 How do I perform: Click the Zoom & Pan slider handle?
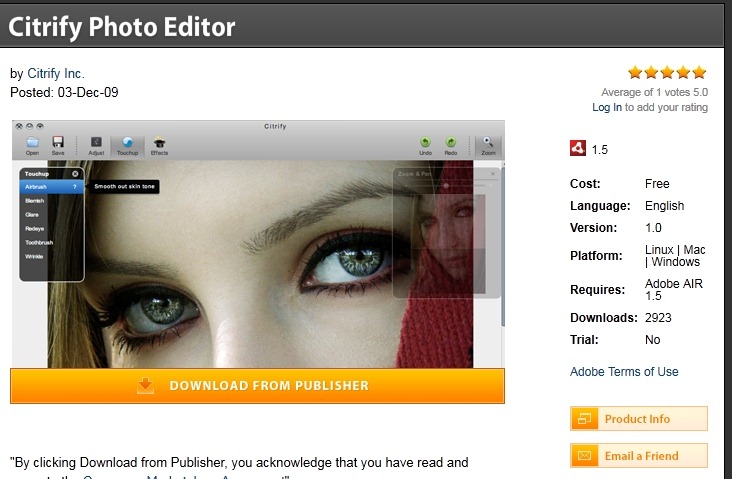click(446, 186)
